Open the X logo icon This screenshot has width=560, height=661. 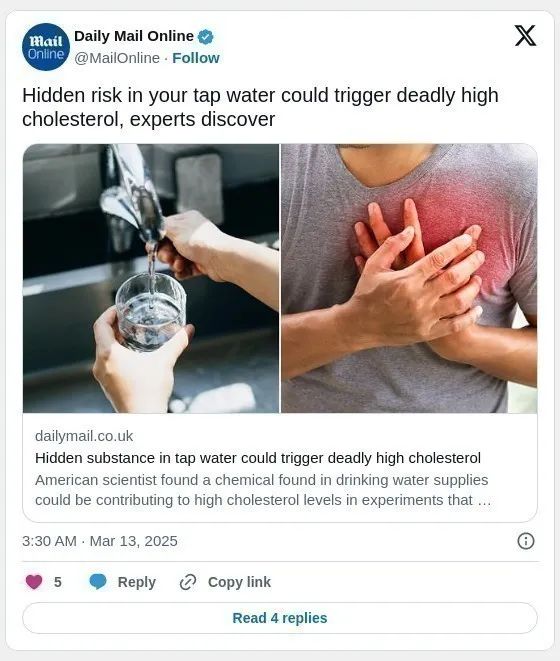525,35
